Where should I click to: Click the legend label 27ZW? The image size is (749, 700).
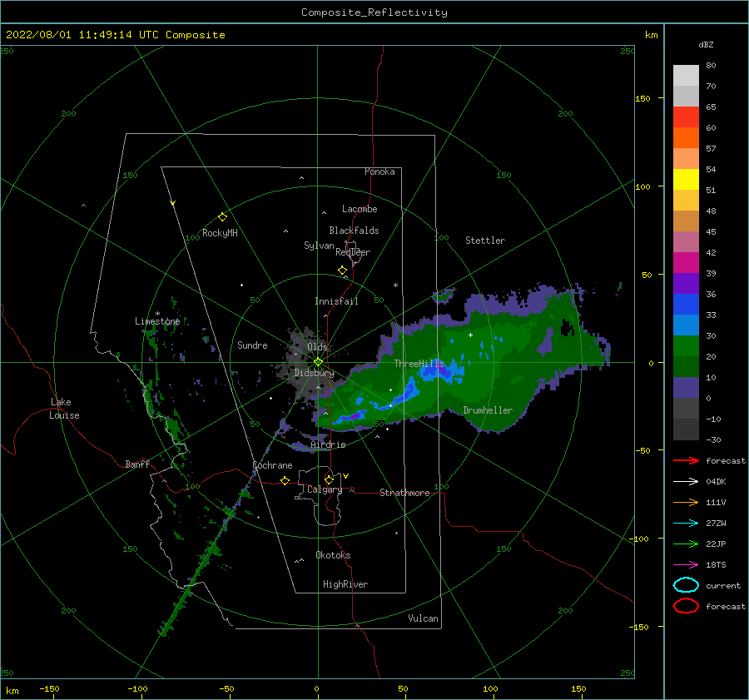coord(716,524)
